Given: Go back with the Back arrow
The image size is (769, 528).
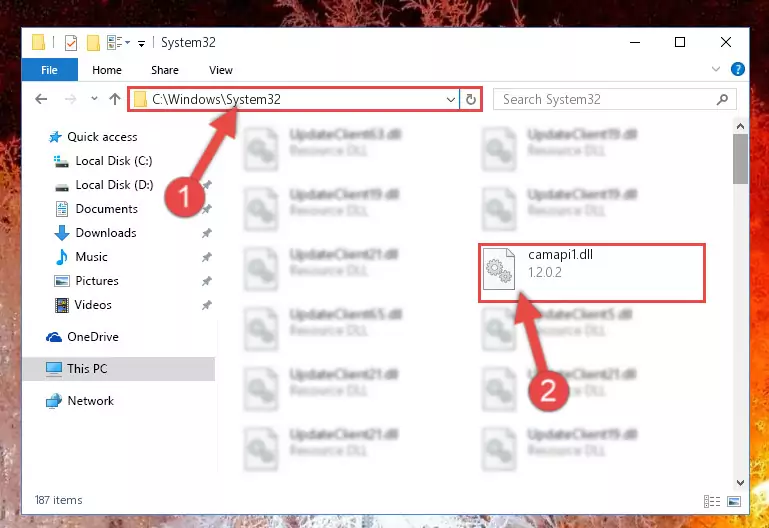Looking at the screenshot, I should (41, 99).
